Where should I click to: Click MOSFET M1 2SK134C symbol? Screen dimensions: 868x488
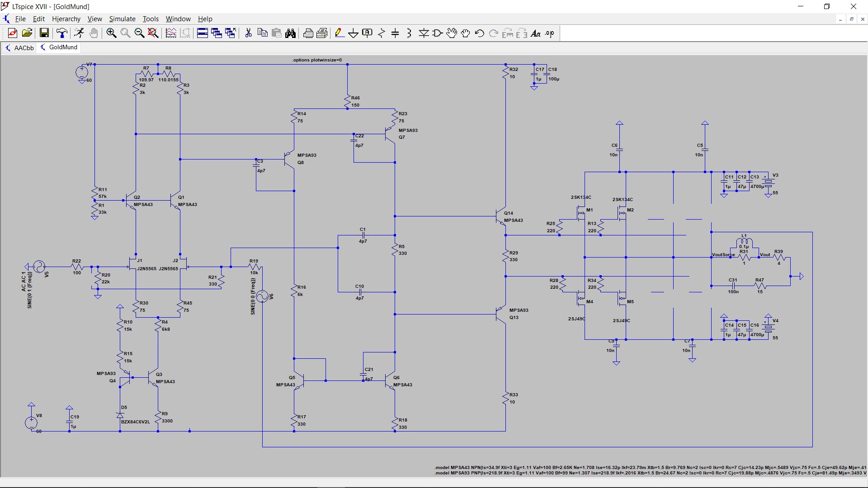[x=580, y=212]
